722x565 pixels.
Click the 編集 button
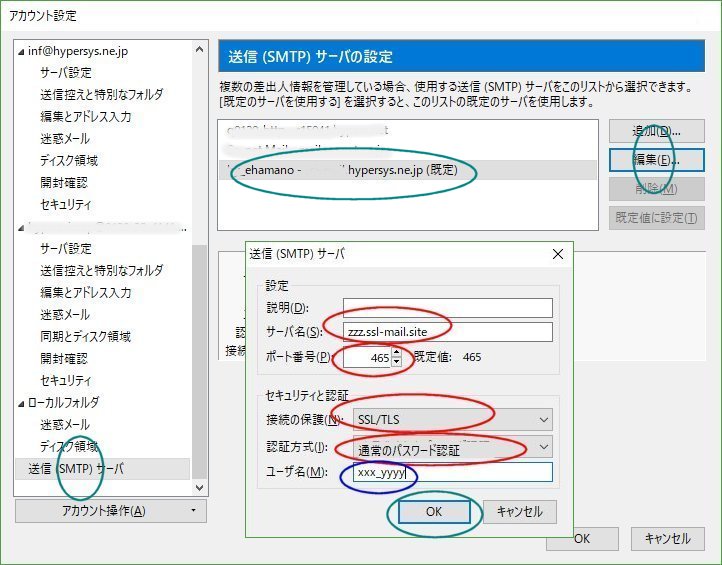656,160
